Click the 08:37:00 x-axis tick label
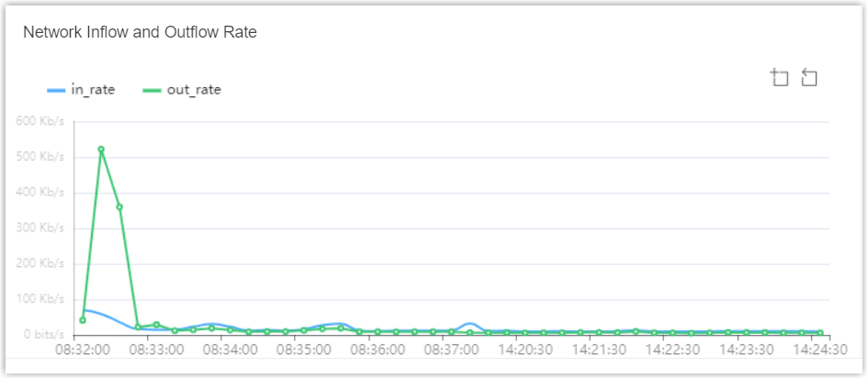 pyautogui.click(x=452, y=350)
